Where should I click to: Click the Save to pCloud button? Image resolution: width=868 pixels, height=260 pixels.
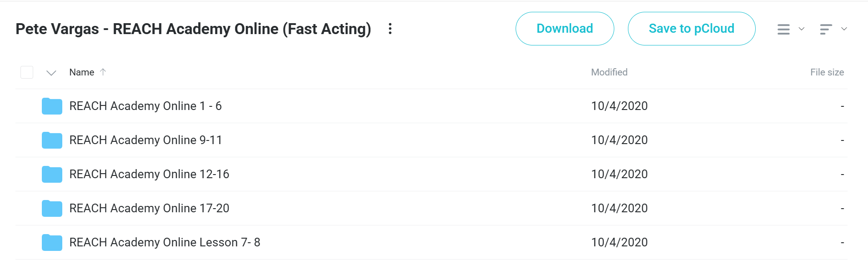692,29
